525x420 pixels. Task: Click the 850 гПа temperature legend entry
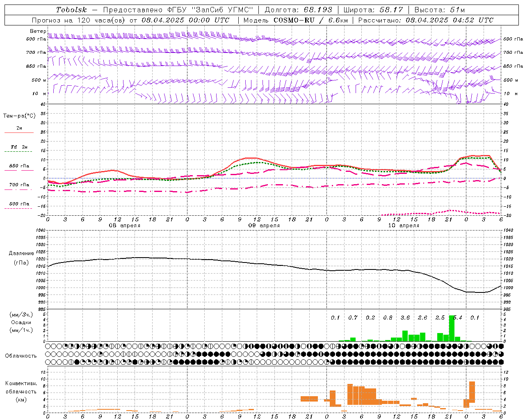[19, 166]
